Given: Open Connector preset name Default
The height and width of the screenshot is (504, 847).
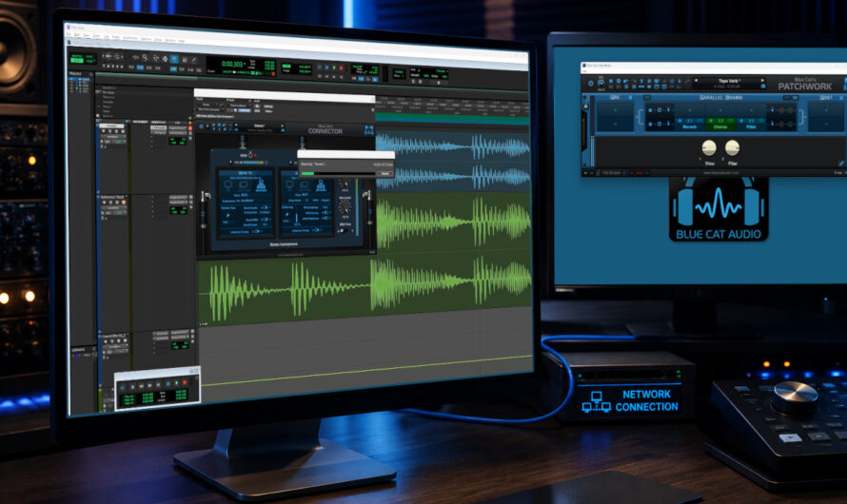Looking at the screenshot, I should tap(259, 126).
